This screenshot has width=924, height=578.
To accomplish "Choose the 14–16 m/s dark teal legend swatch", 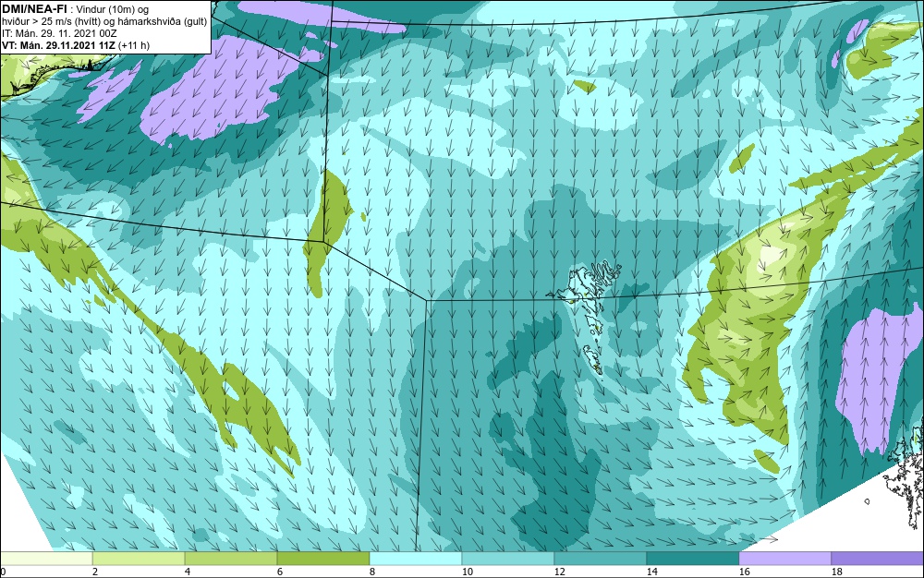I will 692,558.
